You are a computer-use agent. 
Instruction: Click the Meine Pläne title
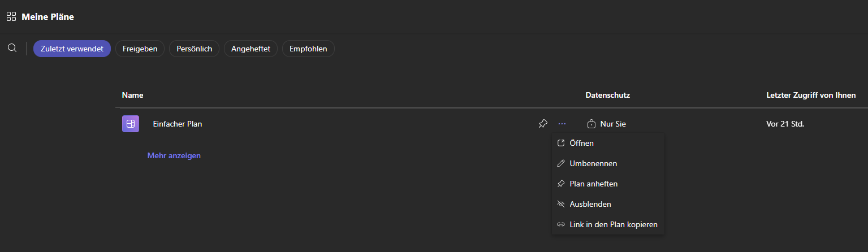coord(48,16)
